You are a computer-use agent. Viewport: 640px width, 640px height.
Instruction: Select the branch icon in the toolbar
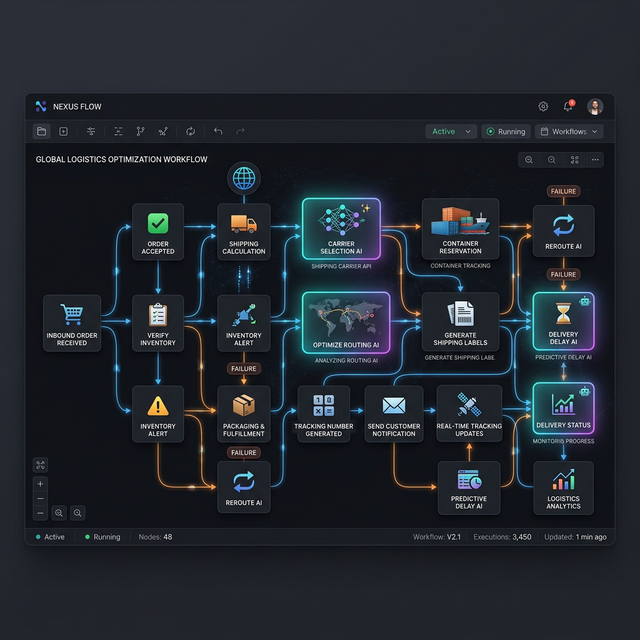[140, 131]
